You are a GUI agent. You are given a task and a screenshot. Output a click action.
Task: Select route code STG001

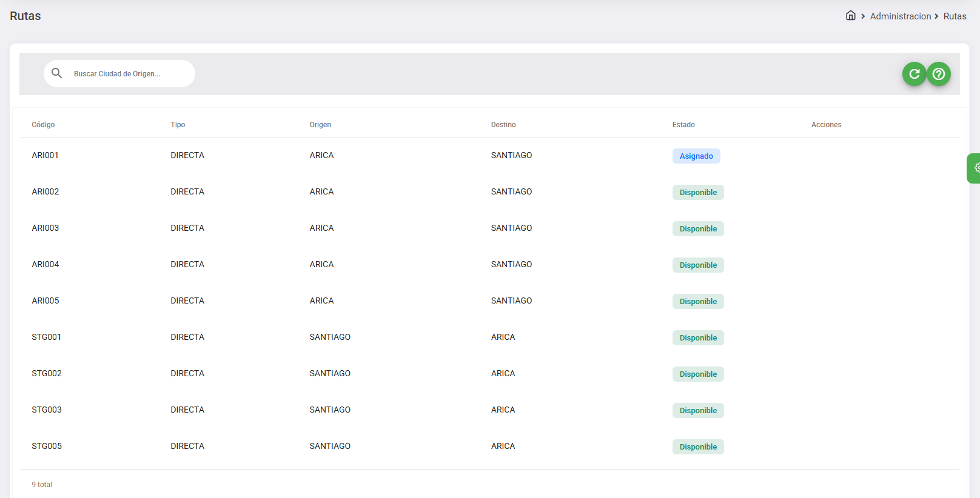point(47,337)
